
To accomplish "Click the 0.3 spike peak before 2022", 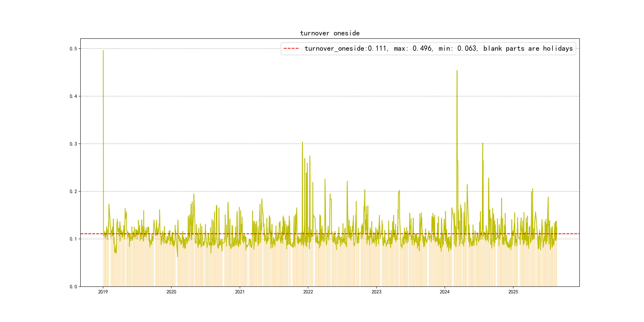I will (303, 142).
